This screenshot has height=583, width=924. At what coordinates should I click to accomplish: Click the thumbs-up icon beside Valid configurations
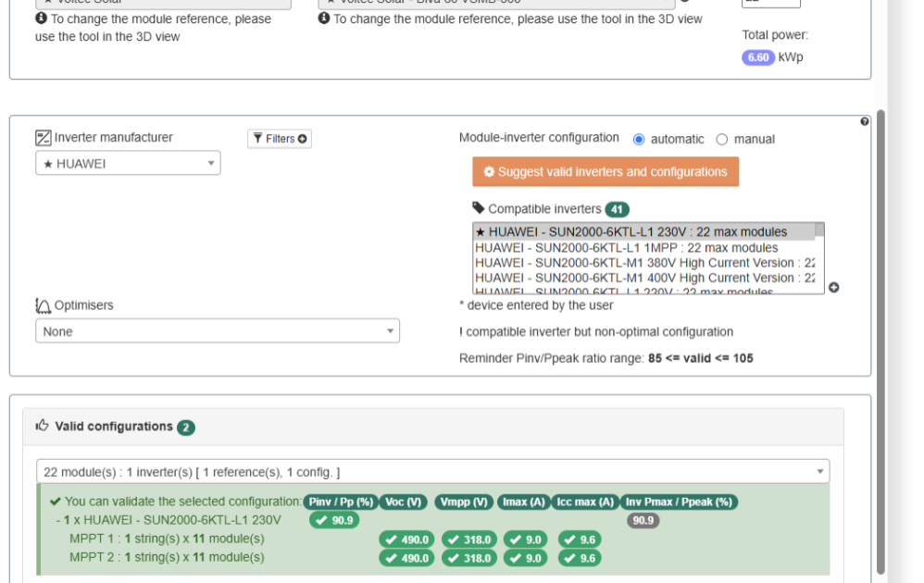coord(42,425)
